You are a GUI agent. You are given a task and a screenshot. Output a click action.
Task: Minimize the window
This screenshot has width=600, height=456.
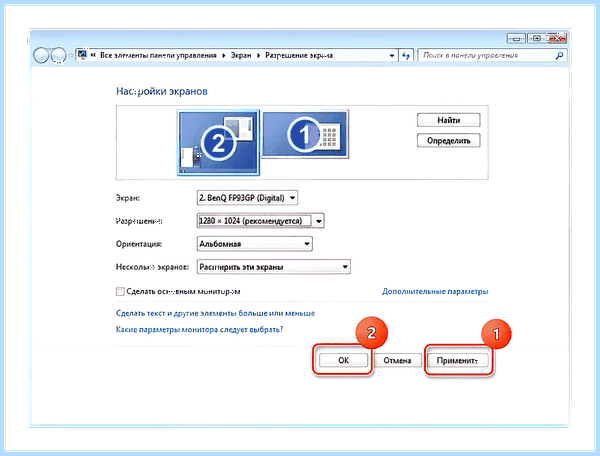pos(516,38)
